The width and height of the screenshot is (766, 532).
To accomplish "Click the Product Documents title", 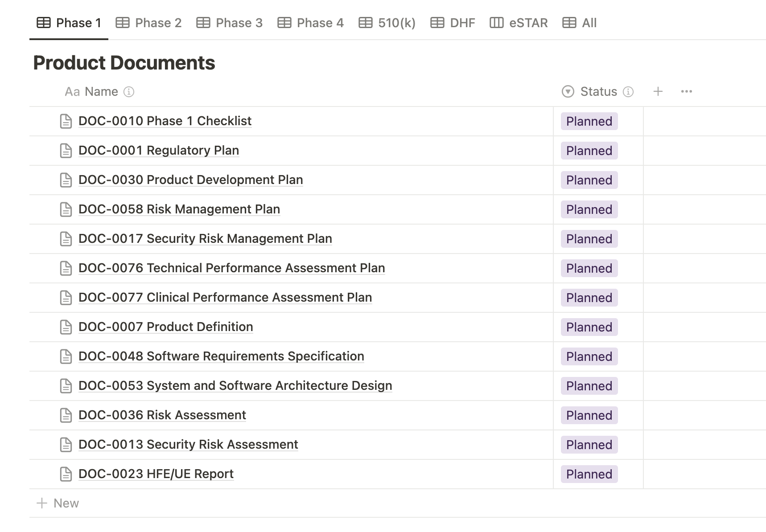I will click(124, 63).
